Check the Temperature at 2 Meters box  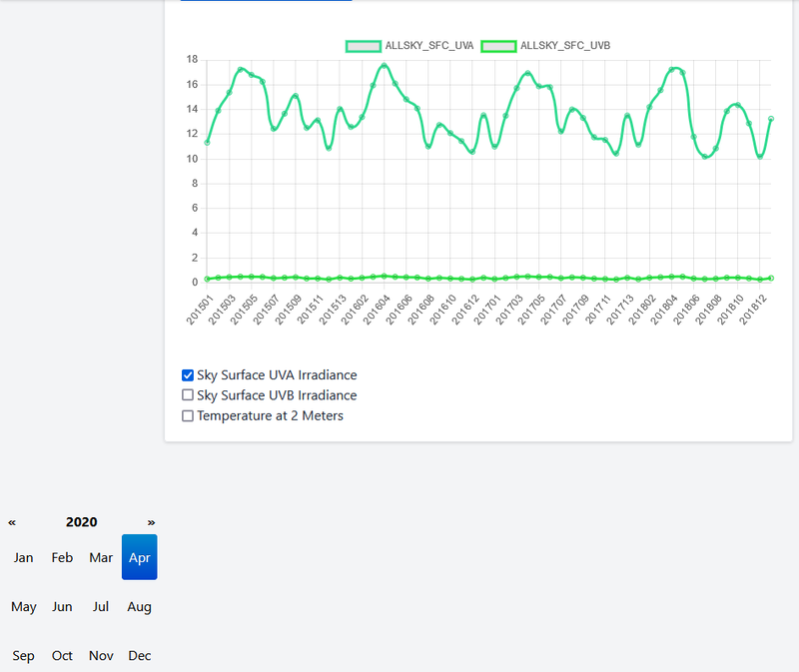(188, 415)
